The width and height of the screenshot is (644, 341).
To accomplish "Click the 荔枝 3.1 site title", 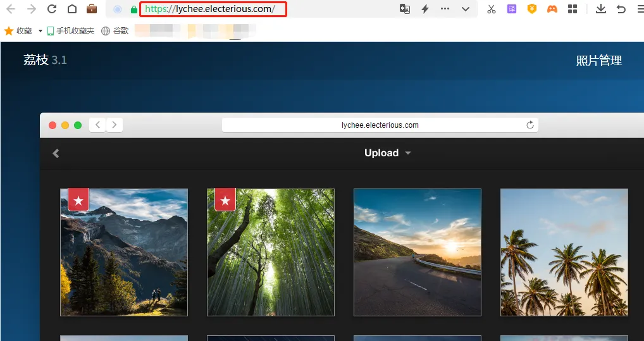I will click(x=45, y=60).
